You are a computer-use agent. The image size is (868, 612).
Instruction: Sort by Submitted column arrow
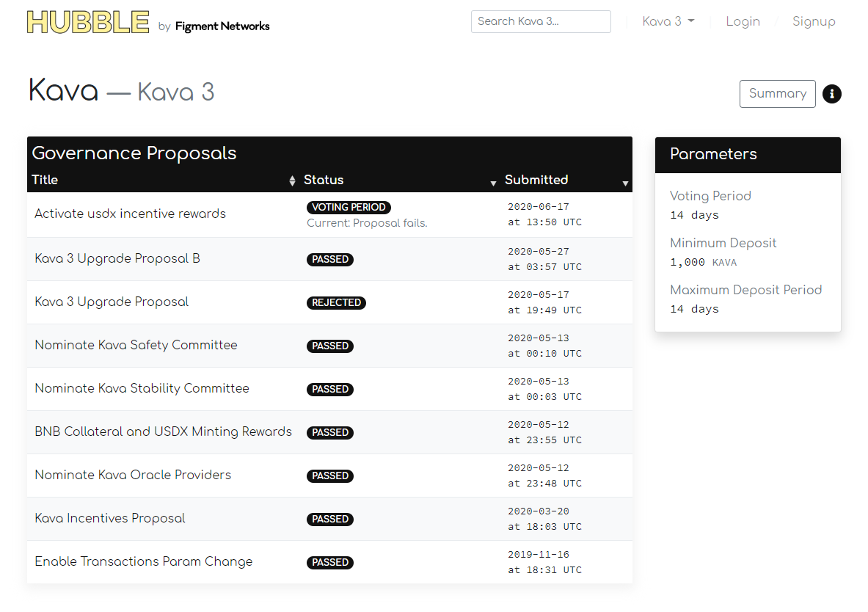[x=625, y=183]
